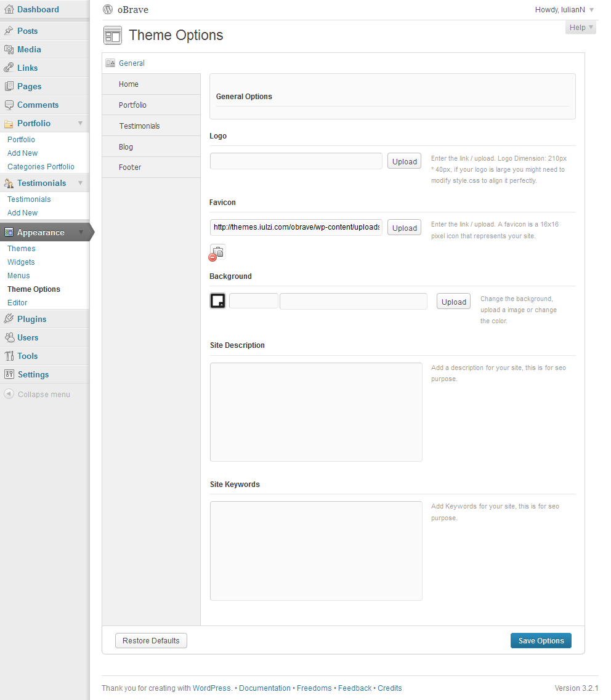This screenshot has height=700, width=611.
Task: Collapse the sidebar menu
Action: (x=37, y=395)
